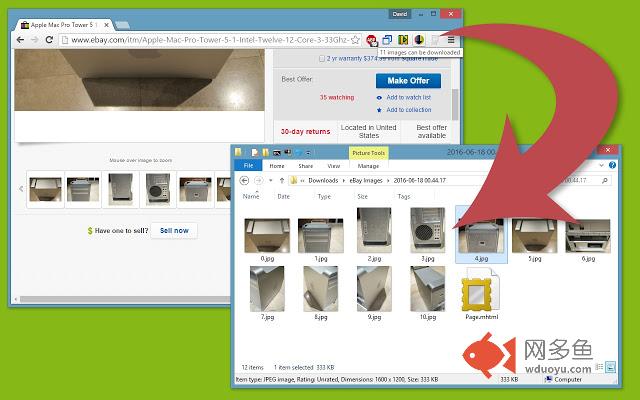The height and width of the screenshot is (400, 640).
Task: Open the Home ribbon tab in Explorer
Action: point(277,166)
